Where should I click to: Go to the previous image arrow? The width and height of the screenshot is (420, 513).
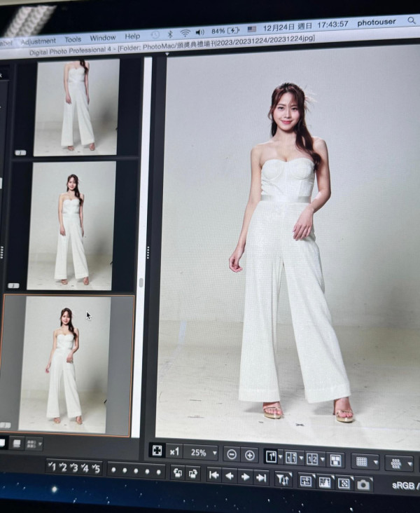230,477
